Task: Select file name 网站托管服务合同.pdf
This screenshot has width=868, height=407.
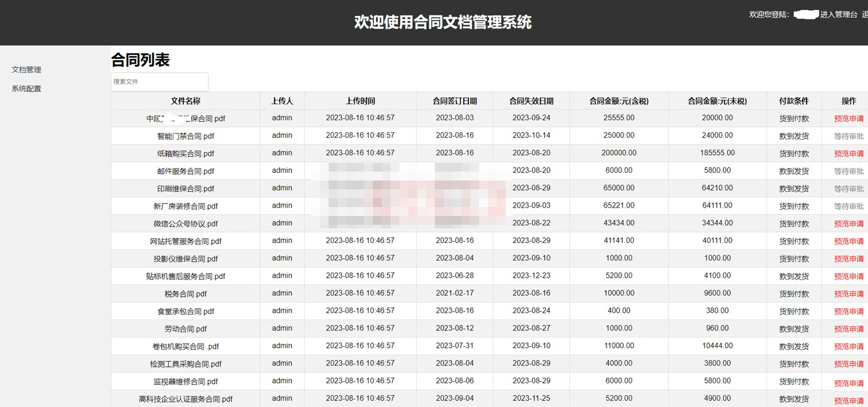Action: click(x=185, y=241)
